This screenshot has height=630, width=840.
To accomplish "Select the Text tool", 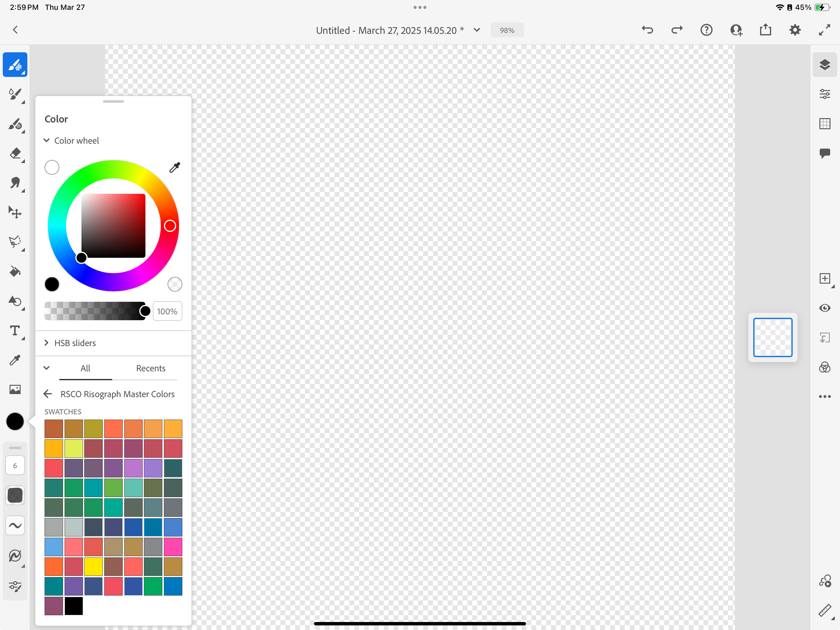I will [x=15, y=331].
